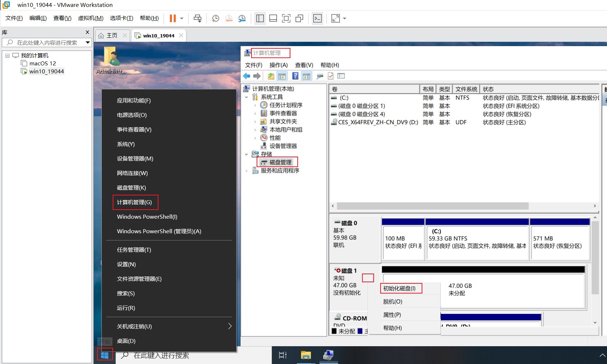Image resolution: width=607 pixels, height=364 pixels.
Task: Click the blue back arrow in 计算机管理
Action: [247, 76]
